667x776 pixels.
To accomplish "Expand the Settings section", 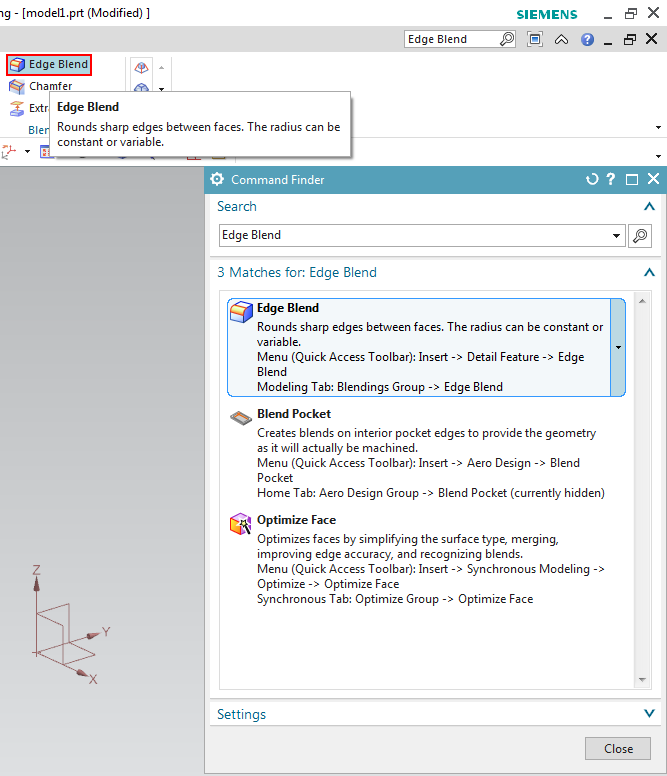I will point(649,714).
